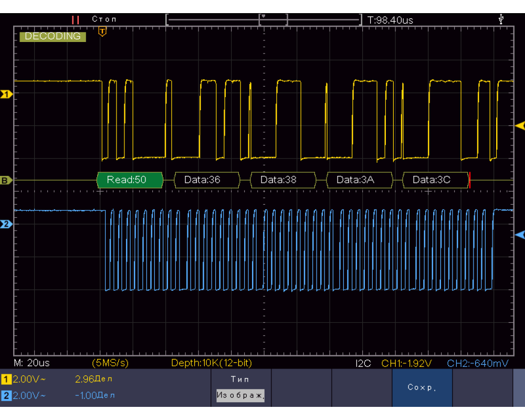The width and height of the screenshot is (525, 420).
Task: Click the orange trigger position T marker
Action: 102,33
